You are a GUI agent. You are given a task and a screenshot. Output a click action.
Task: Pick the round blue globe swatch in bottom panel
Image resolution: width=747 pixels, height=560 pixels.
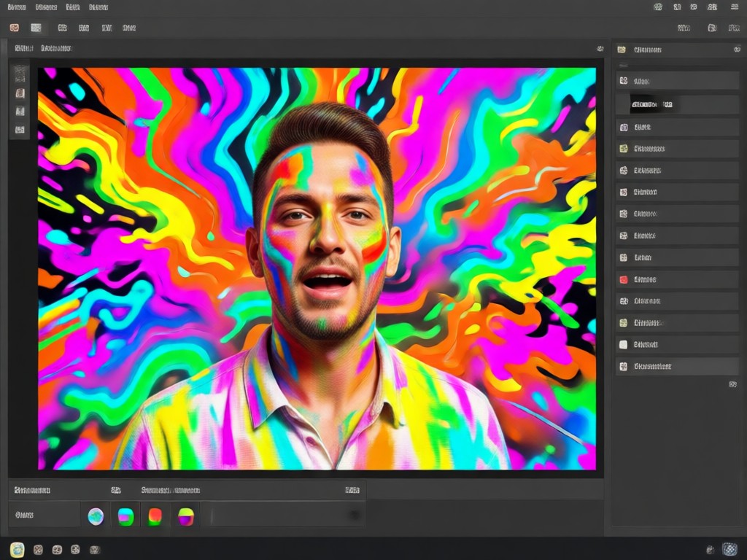click(x=96, y=516)
